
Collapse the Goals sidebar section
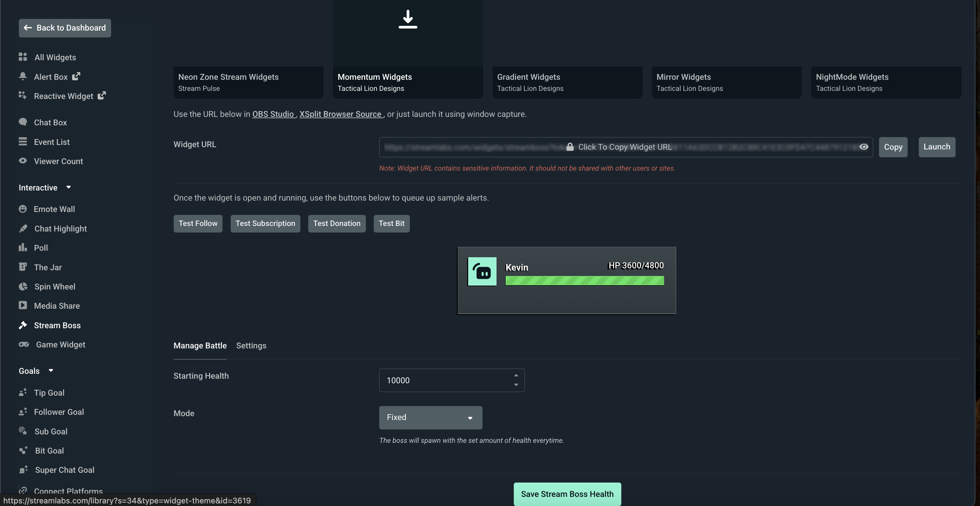pos(51,370)
